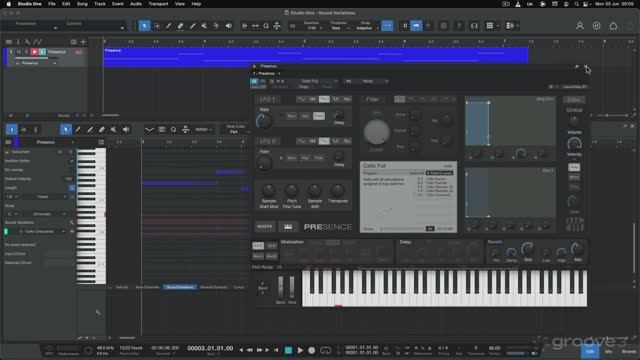Toggle the instrument power button in Presence window
Viewport: 640px width, 360px height.
[254, 81]
